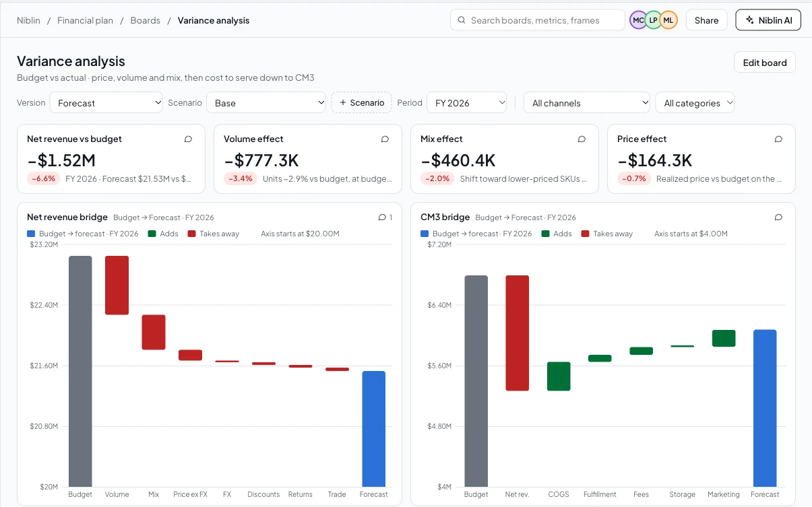Open comments on the Mix effect card
812x507 pixels.
(x=582, y=139)
